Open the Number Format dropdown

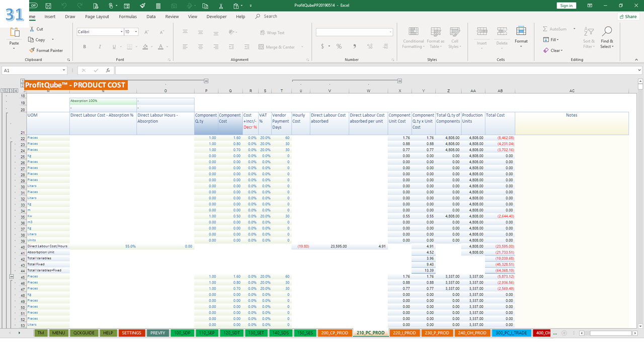tap(390, 32)
